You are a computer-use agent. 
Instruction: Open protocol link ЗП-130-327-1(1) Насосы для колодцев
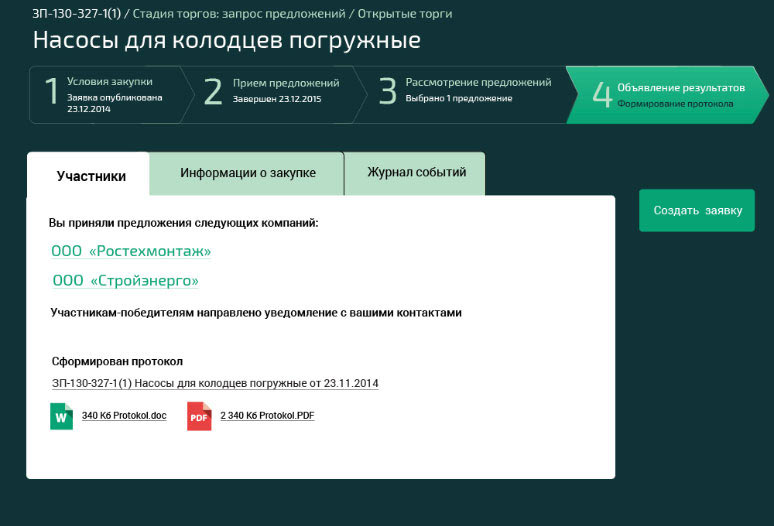[215, 383]
